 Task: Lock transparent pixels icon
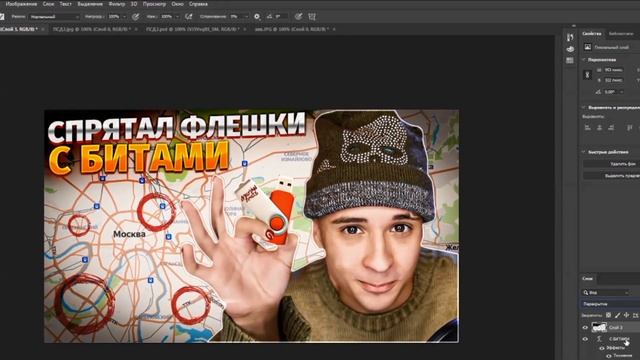click(x=609, y=315)
